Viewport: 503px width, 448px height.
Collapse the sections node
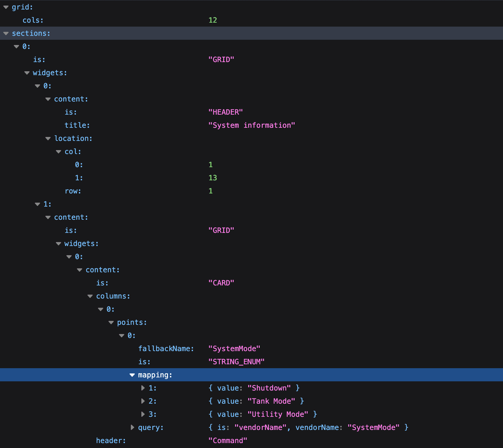6,34
